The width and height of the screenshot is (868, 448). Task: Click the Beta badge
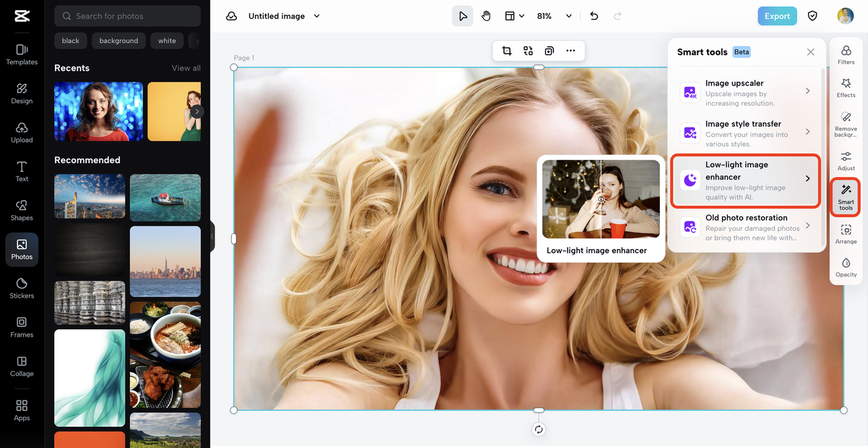(741, 52)
